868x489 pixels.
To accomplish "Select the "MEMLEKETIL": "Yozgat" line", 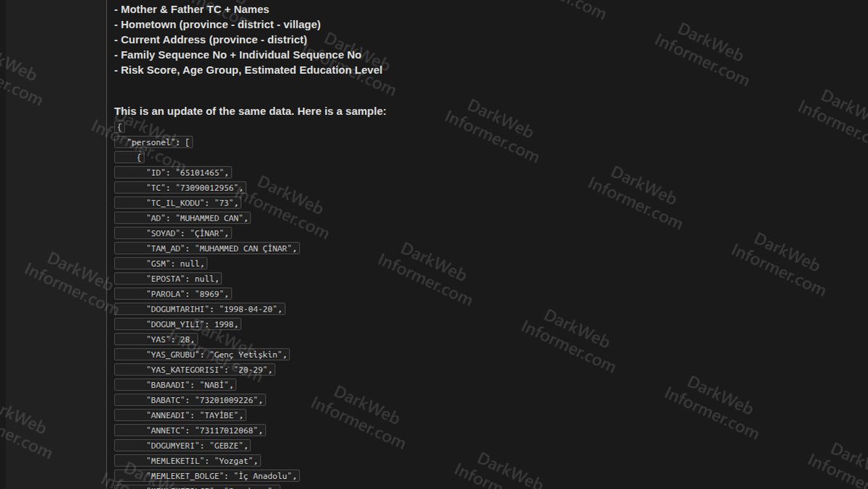I will coord(187,461).
